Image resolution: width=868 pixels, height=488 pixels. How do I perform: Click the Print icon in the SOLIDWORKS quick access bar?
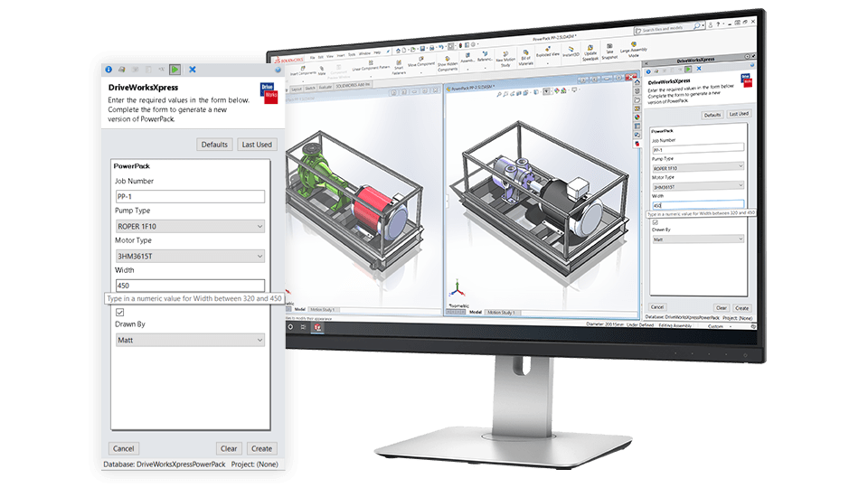pyautogui.click(x=432, y=48)
